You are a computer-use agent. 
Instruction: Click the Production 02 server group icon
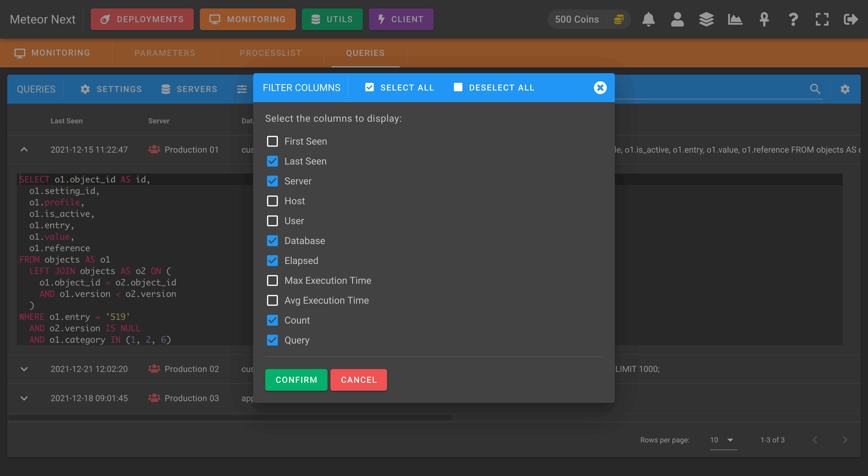point(154,369)
